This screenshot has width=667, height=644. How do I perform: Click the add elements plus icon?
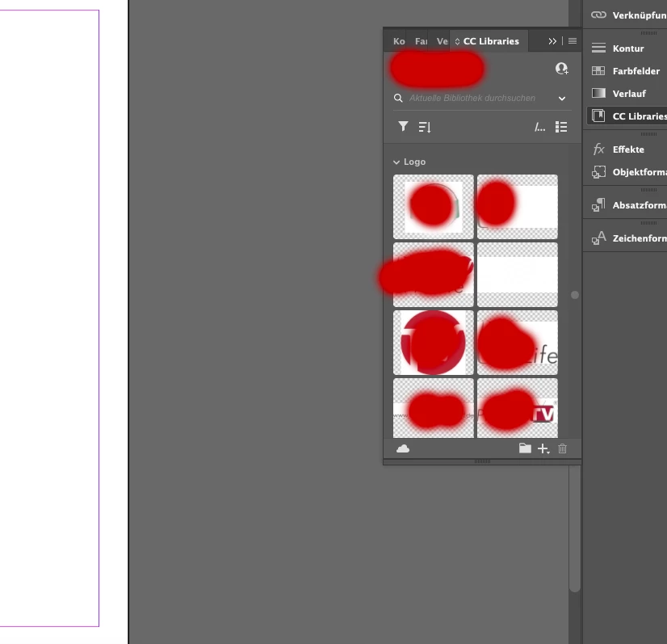click(543, 448)
